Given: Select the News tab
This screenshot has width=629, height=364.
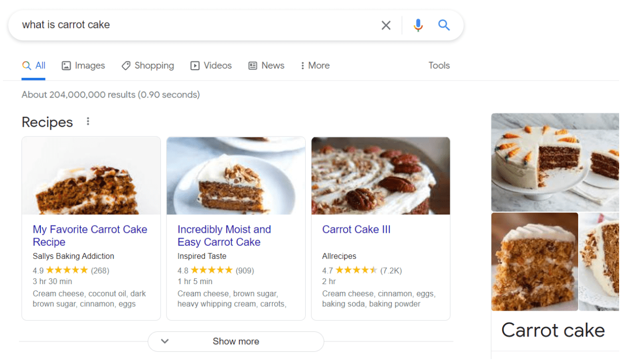Looking at the screenshot, I should [266, 66].
